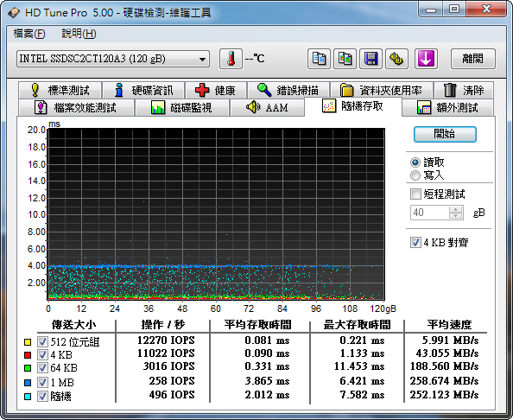Open the 檔案效能測試 tab
Viewport: 513px width, 420px height.
click(x=76, y=107)
